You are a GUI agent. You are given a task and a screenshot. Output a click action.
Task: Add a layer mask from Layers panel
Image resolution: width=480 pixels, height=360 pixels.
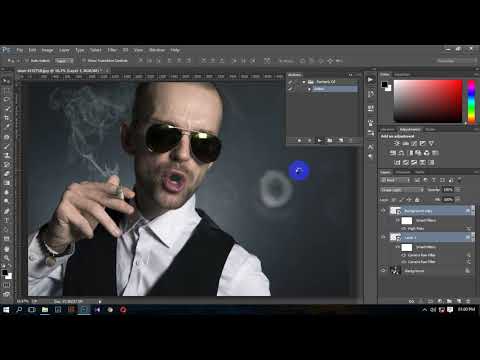(431, 301)
